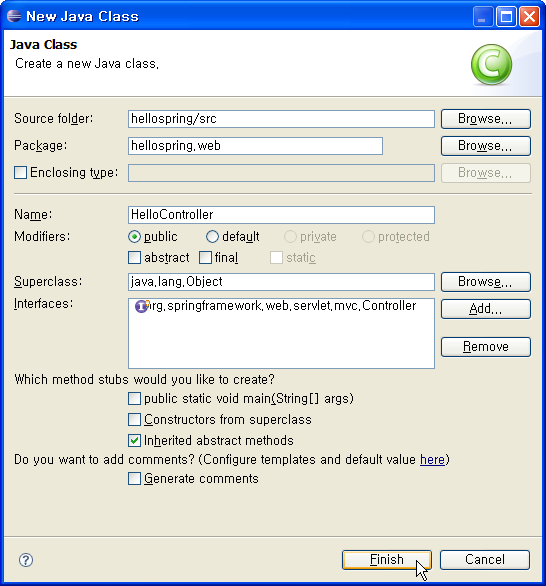Select the interface icon beside Controller entry
Screen dimensions: 546x586
pos(142,306)
